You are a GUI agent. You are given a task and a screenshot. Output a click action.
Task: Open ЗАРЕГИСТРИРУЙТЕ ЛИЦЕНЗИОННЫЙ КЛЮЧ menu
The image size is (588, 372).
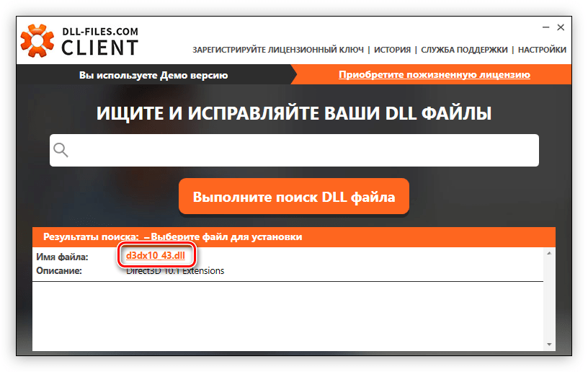278,50
